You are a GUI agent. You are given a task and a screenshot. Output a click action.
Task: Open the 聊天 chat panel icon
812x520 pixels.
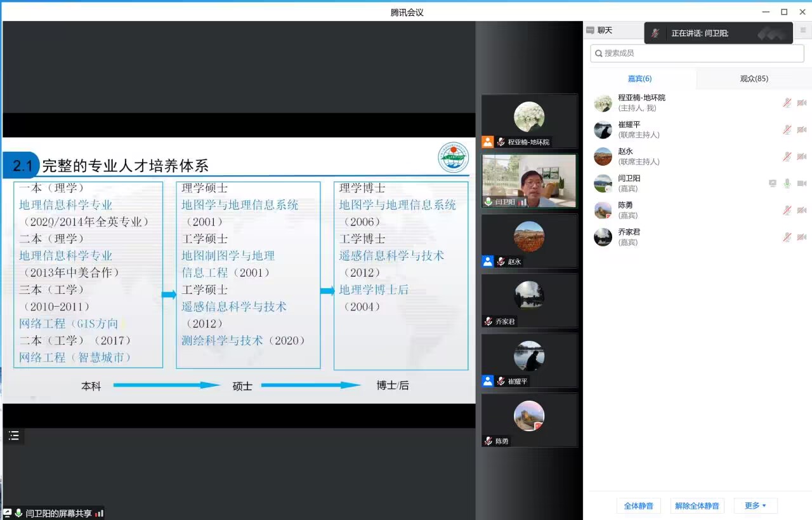tap(591, 30)
